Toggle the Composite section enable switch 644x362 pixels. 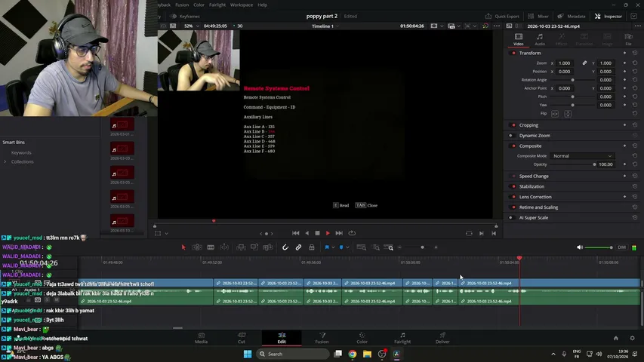pos(513,146)
